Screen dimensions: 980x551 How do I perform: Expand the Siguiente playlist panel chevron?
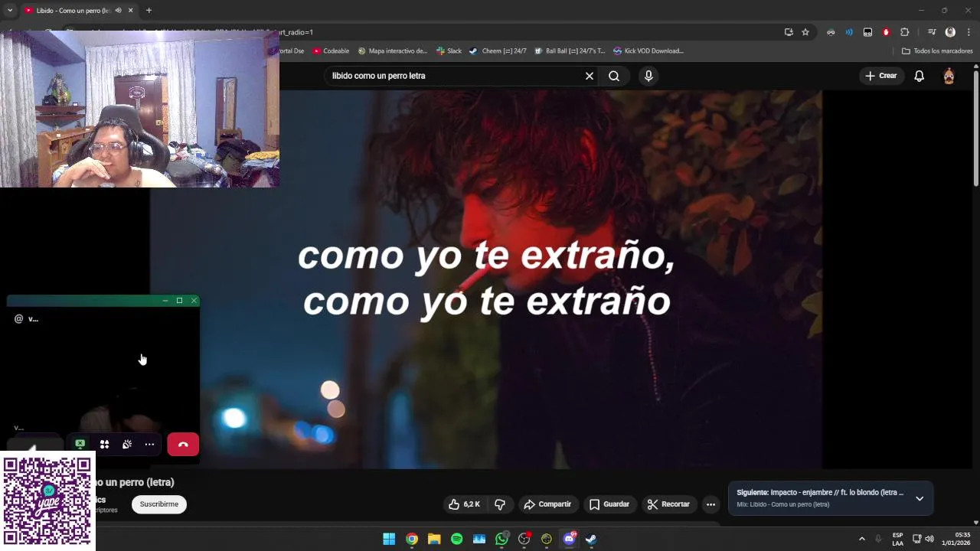920,498
